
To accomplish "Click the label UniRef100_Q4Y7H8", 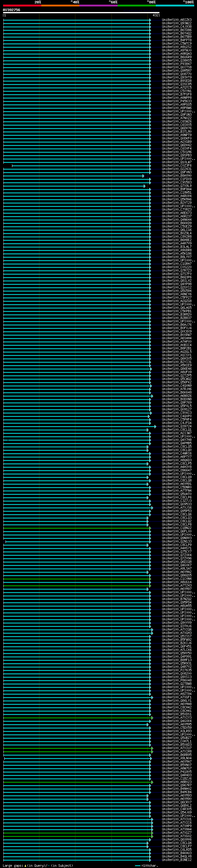I will (177, 440).
